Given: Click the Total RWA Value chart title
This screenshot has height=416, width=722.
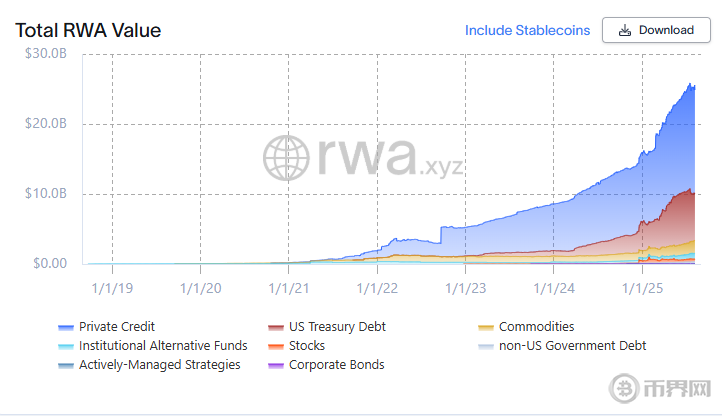Looking at the screenshot, I should pyautogui.click(x=88, y=31).
